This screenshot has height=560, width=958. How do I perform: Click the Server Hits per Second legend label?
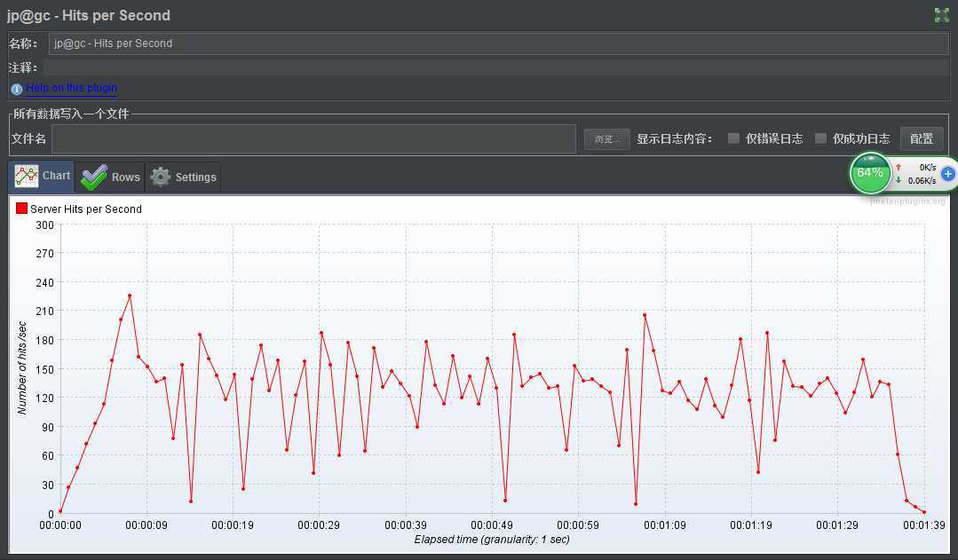tap(86, 209)
